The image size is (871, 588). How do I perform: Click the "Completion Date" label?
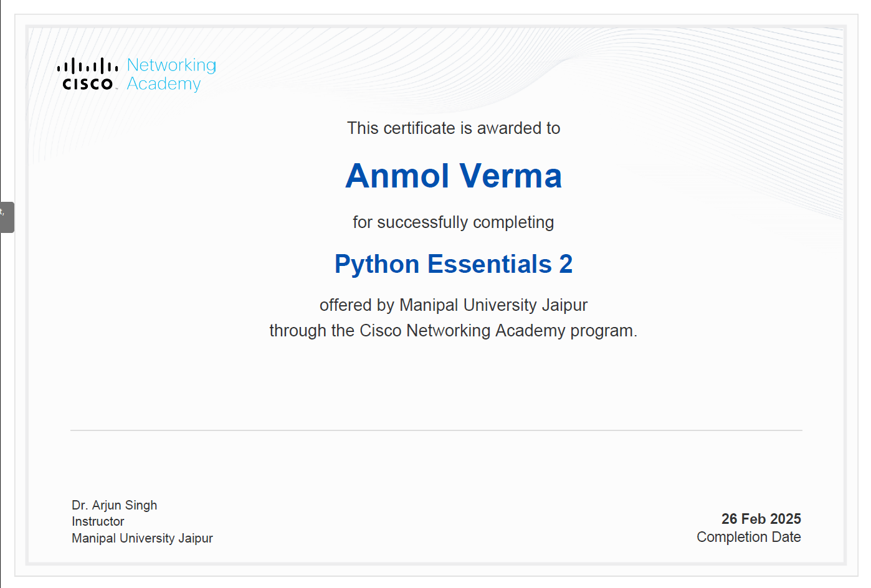coord(748,537)
